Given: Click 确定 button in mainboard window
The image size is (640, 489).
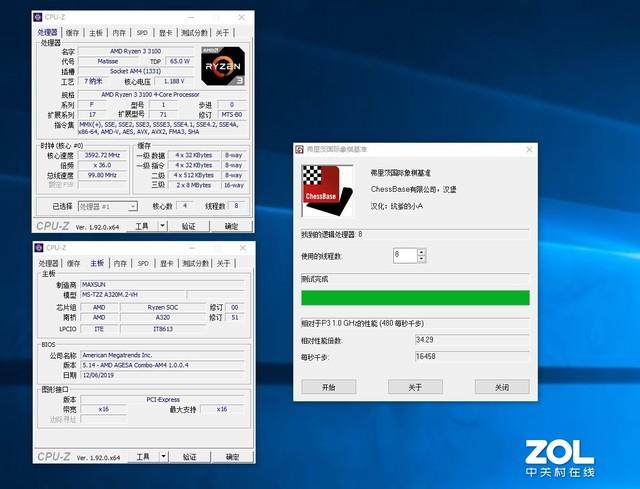Looking at the screenshot, I should 232,456.
